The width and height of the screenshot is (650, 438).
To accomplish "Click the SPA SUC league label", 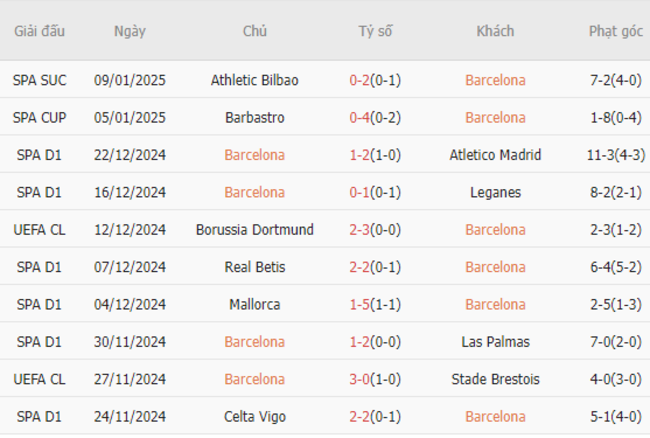I will click(39, 80).
